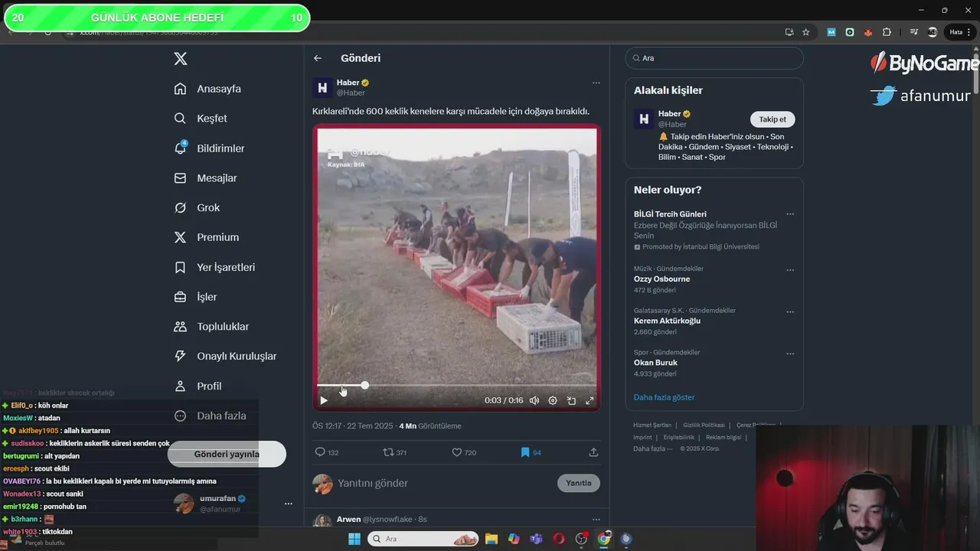Image resolution: width=980 pixels, height=551 pixels.
Task: Enter video fullscreen mode
Action: click(x=590, y=400)
